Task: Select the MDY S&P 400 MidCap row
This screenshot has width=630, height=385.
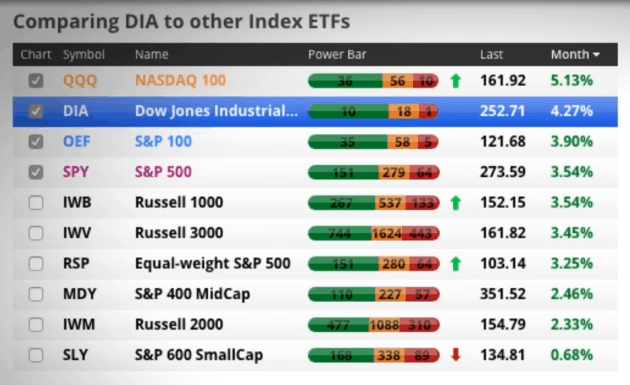Action: pyautogui.click(x=315, y=294)
